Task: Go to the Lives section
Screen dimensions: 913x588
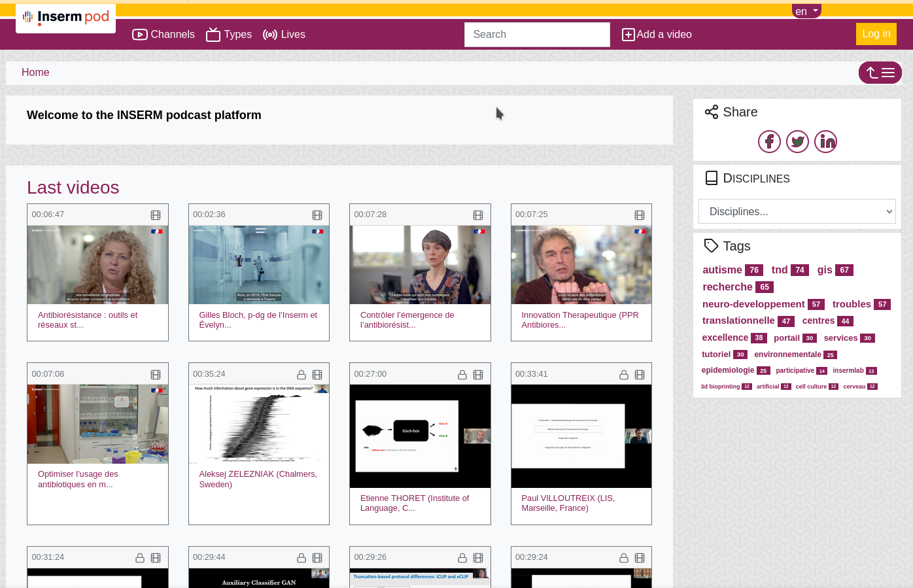Action: click(x=284, y=35)
